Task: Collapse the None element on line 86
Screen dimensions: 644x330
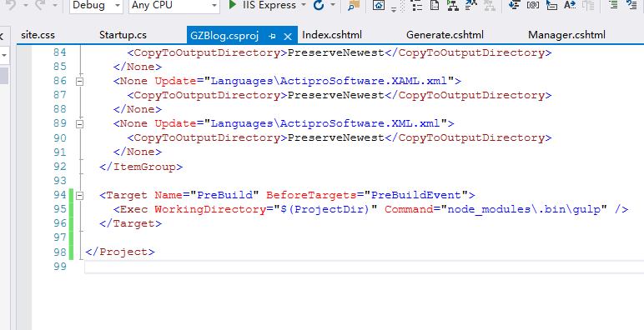Action: [80, 82]
